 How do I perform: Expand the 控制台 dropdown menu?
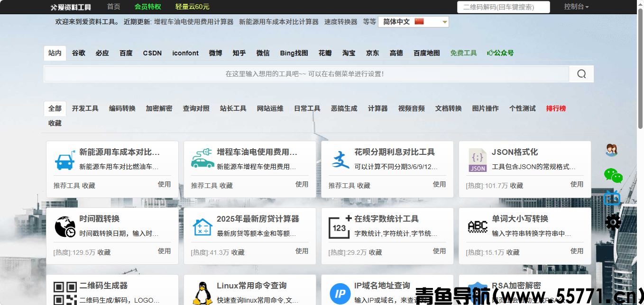tap(576, 7)
